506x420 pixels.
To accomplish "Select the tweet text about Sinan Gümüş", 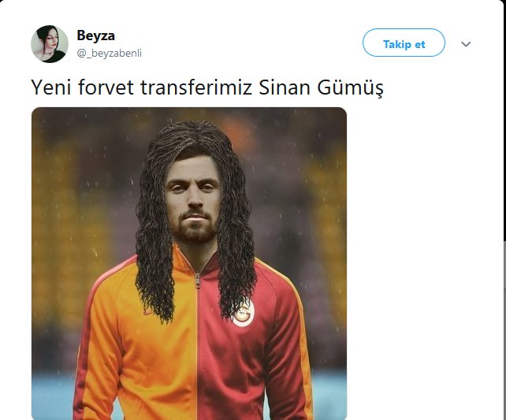I will pyautogui.click(x=207, y=87).
